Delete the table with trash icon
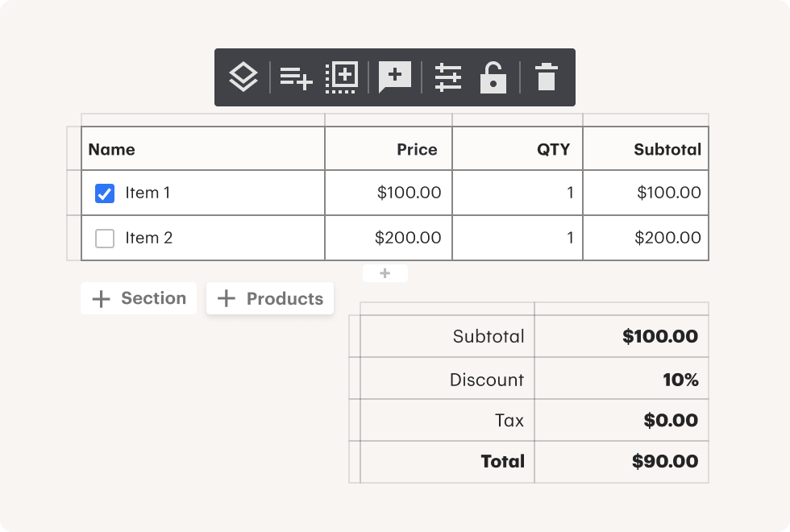Screen dimensions: 790x532 tap(547, 77)
